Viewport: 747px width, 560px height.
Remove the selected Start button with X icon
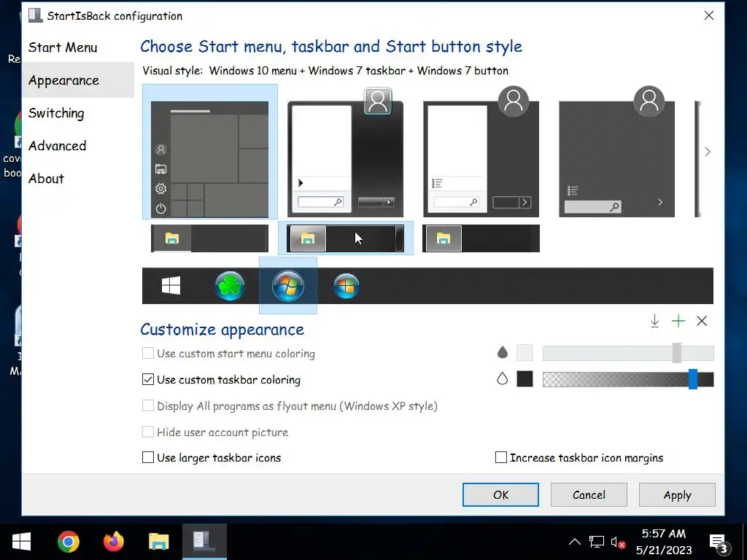coord(701,321)
